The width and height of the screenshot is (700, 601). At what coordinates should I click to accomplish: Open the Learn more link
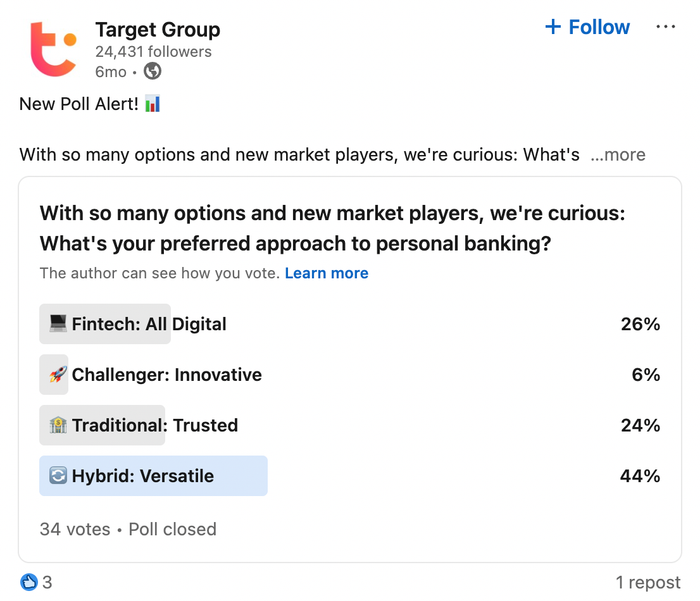tap(326, 273)
